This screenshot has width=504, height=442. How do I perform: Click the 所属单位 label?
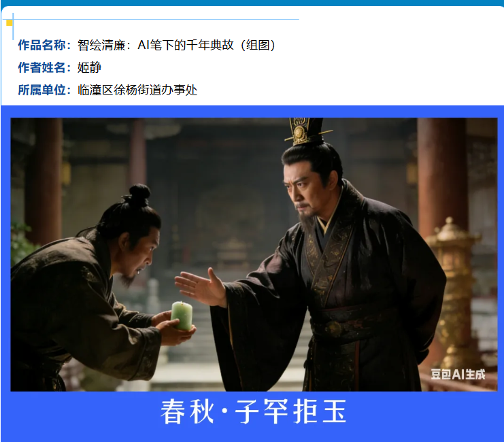[x=44, y=90]
